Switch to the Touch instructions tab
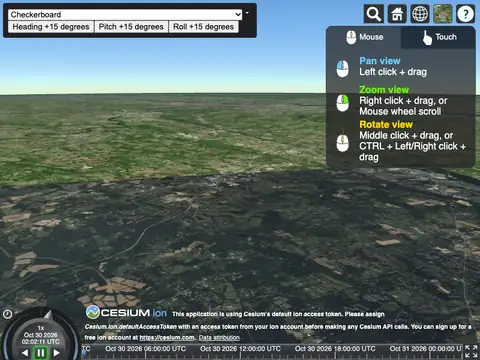Image resolution: width=480 pixels, height=360 pixels. point(439,38)
